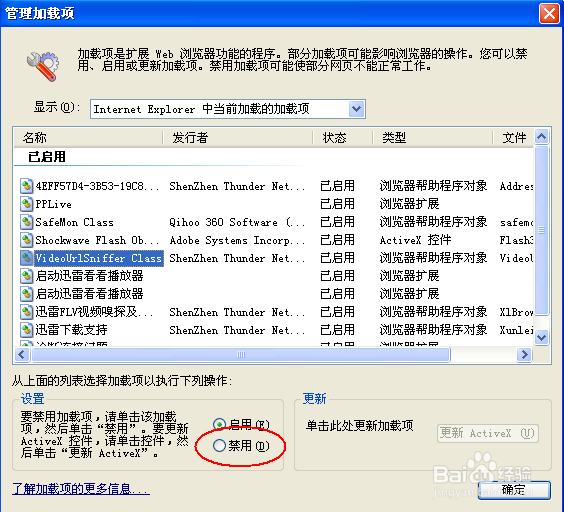The width and height of the screenshot is (564, 512).
Task: Click the vertical scrollbar thumb
Action: [541, 230]
